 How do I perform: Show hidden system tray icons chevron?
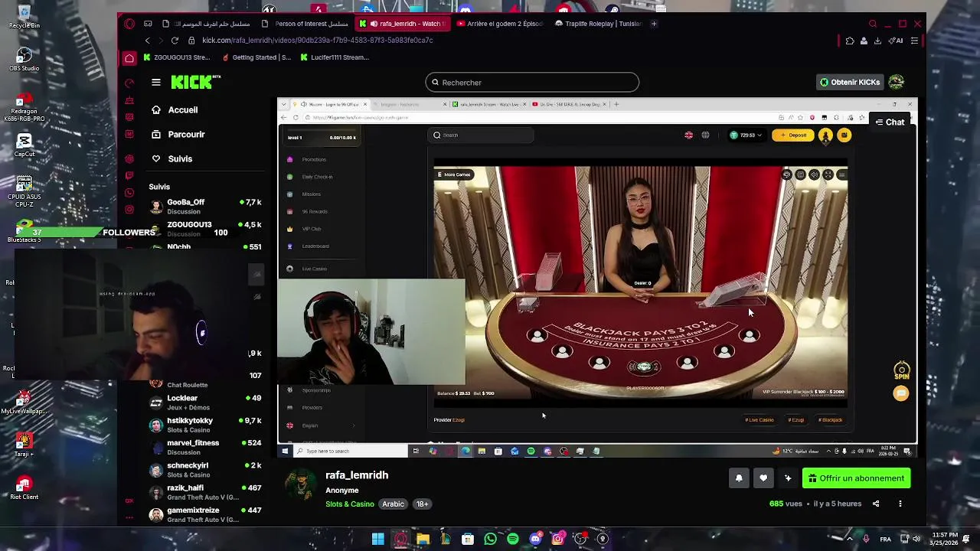coord(849,539)
